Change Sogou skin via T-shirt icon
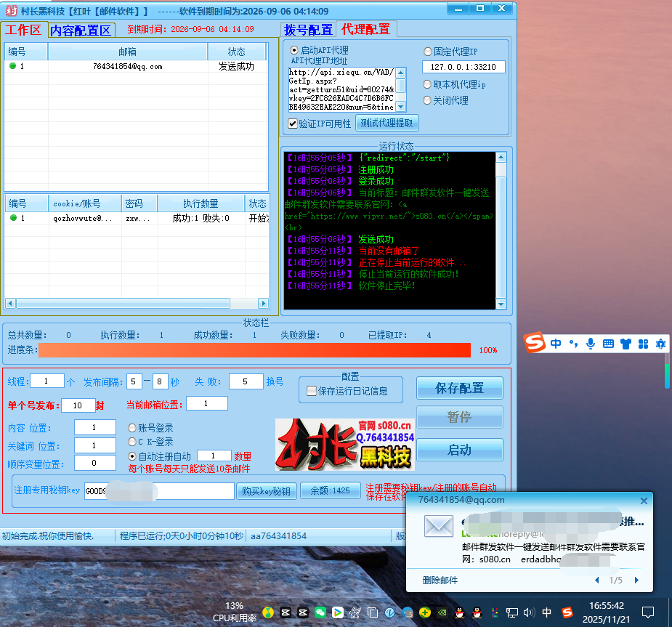The height and width of the screenshot is (627, 672). (626, 344)
